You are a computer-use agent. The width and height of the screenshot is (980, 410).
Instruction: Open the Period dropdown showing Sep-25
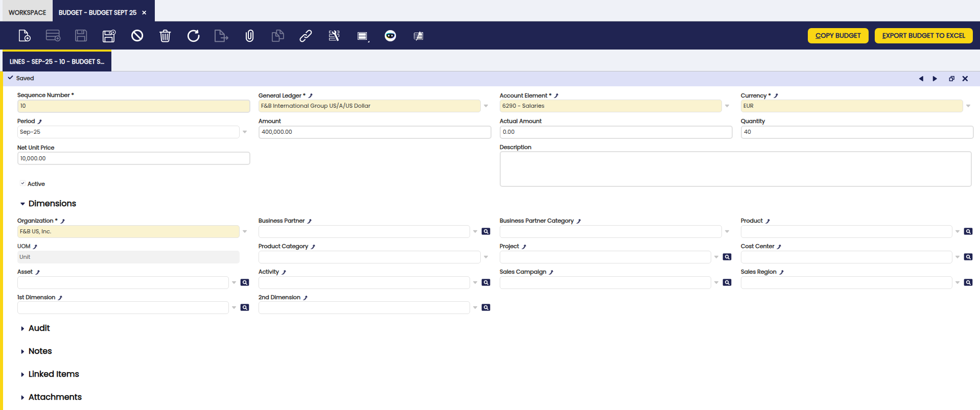tap(245, 132)
